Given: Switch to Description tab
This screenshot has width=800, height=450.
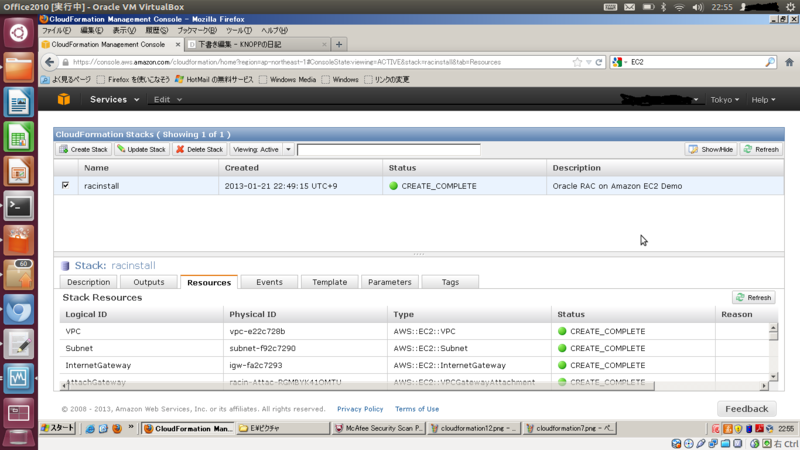Looking at the screenshot, I should pyautogui.click(x=88, y=282).
